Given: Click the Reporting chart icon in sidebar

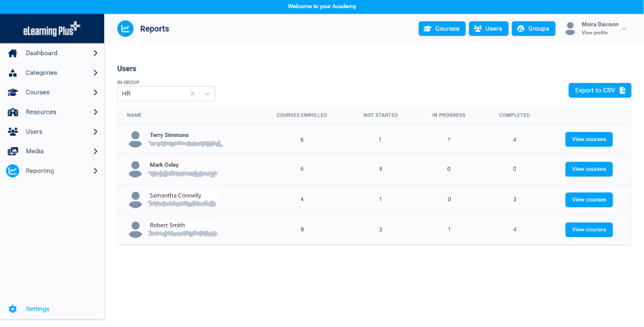Looking at the screenshot, I should coord(12,171).
